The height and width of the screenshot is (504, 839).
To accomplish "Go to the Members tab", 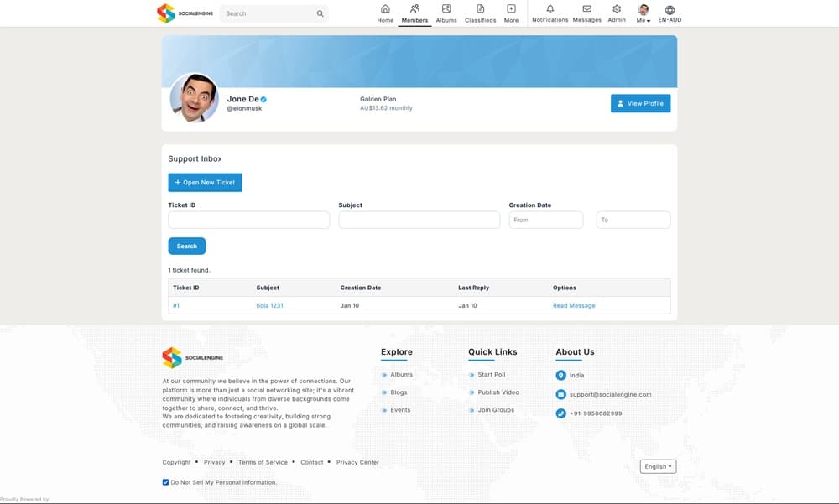I will (x=414, y=13).
